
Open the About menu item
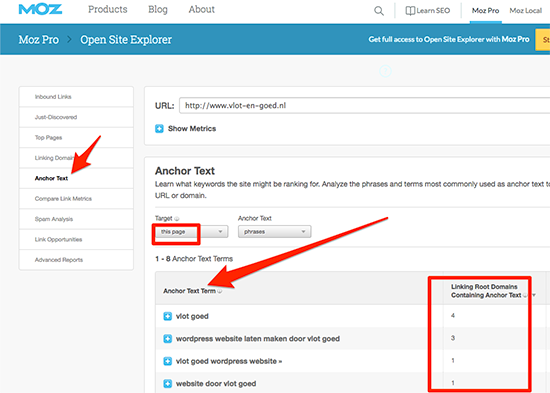pos(202,9)
